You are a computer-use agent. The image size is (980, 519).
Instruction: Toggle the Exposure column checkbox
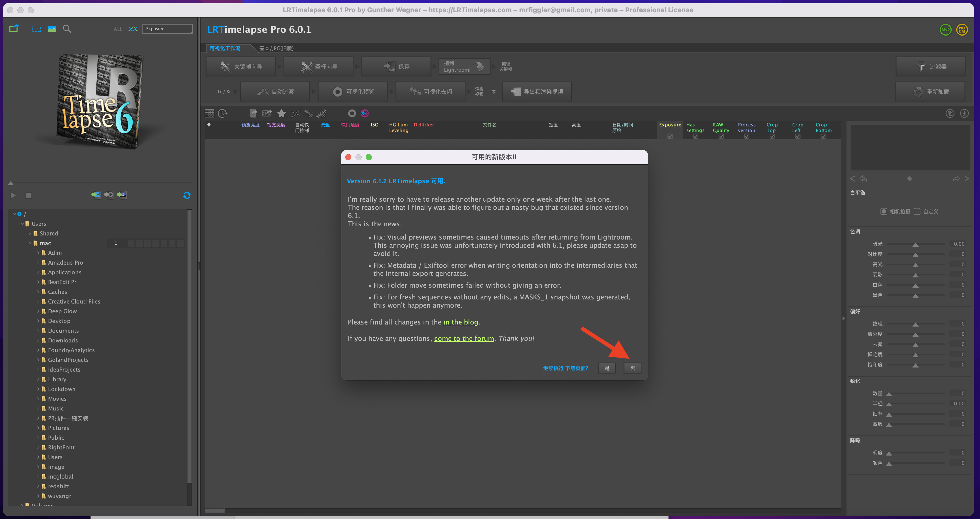[x=670, y=136]
